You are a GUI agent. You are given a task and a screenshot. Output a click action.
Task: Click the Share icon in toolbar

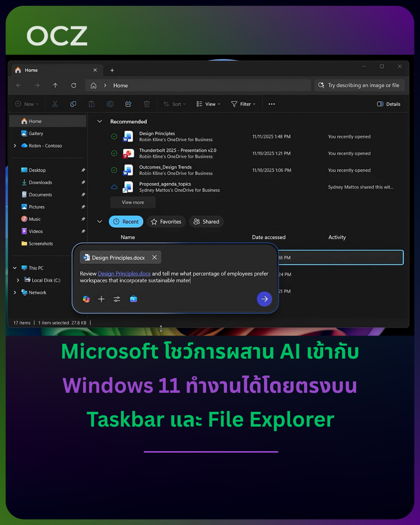(x=128, y=104)
